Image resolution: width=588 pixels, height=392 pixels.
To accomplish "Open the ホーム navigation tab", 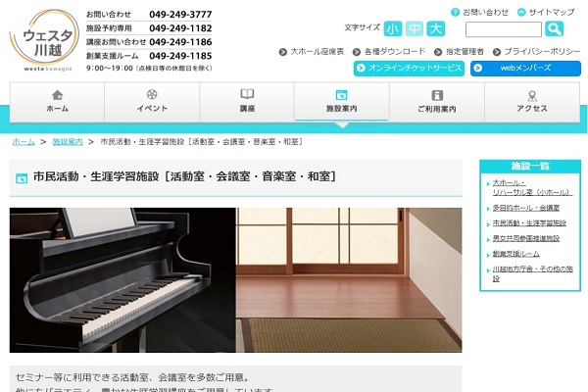I will point(57,102).
